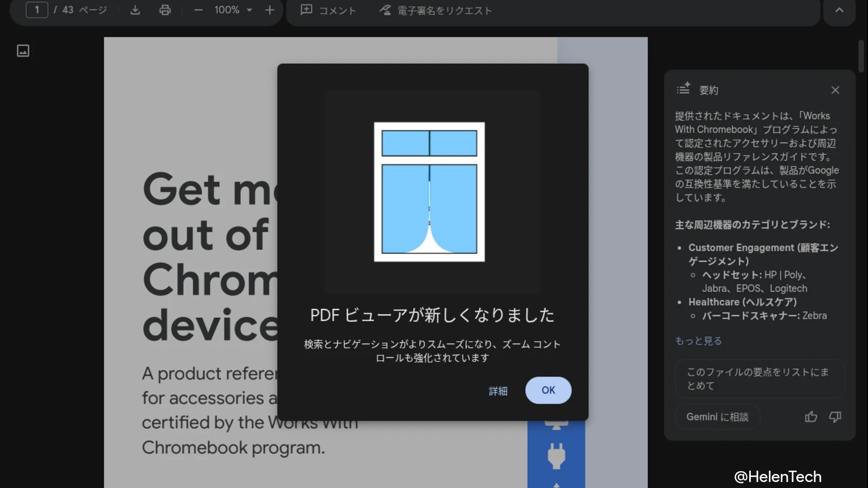The width and height of the screenshot is (868, 488).
Task: Zoom in using the plus control
Action: (269, 10)
